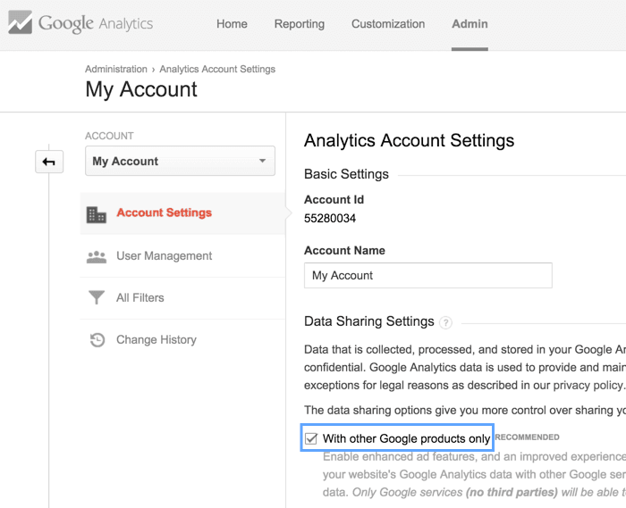The image size is (626, 508).
Task: Click the Google Analytics logo icon
Action: (20, 23)
